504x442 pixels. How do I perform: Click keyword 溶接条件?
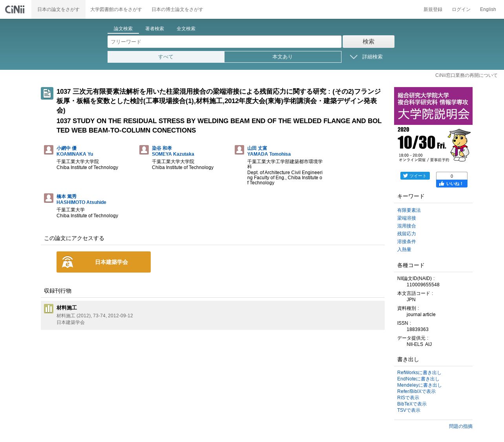coord(407,242)
